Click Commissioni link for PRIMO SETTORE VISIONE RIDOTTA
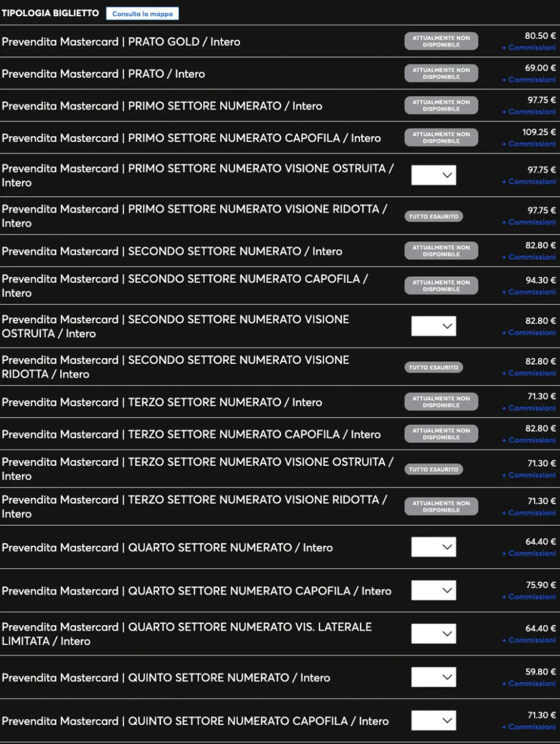The height and width of the screenshot is (744, 560). click(529, 222)
